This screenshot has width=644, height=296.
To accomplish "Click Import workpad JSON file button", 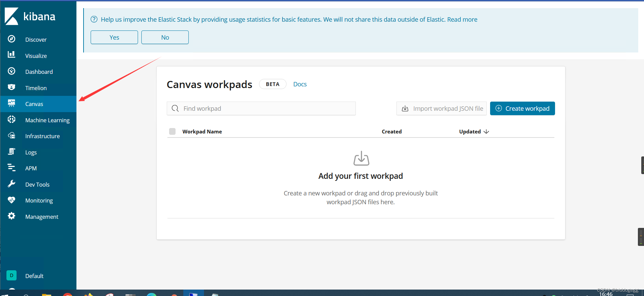I will 441,108.
